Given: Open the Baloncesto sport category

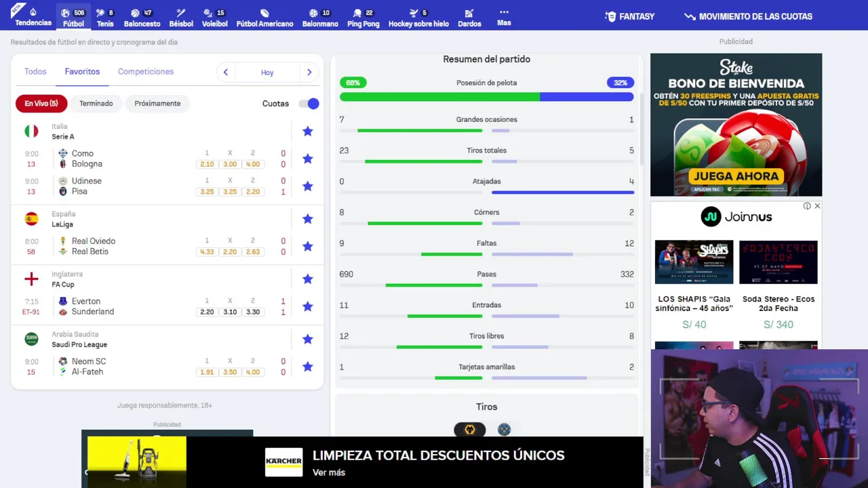Looking at the screenshot, I should click(x=142, y=18).
